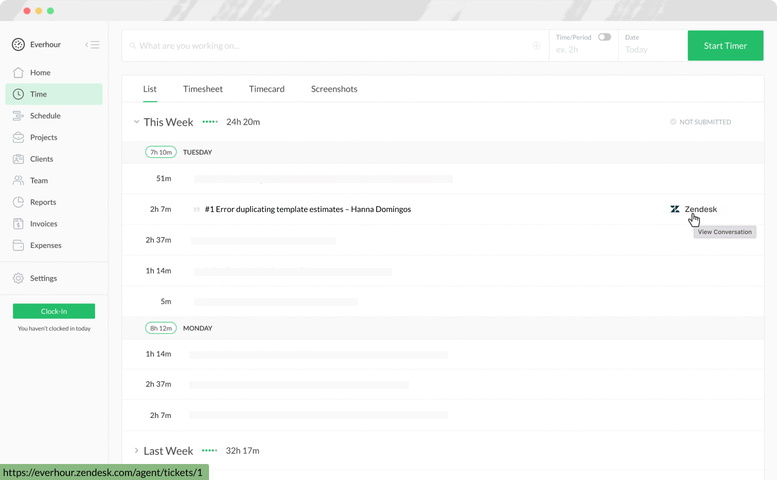777x480 pixels.
Task: Collapse the This Week section
Action: tap(136, 122)
